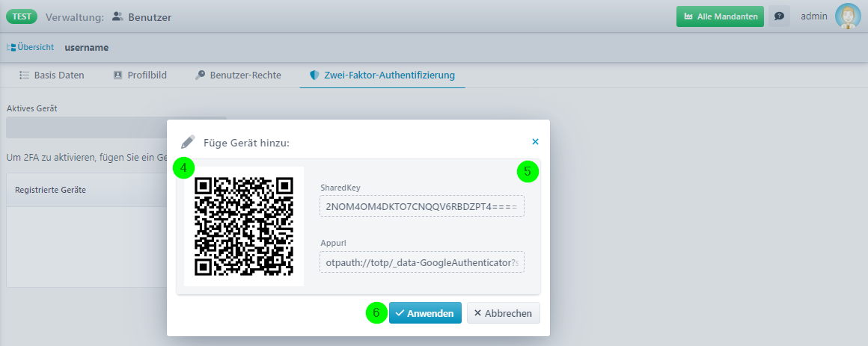
Task: Click the pencil icon in dialog title
Action: [189, 142]
